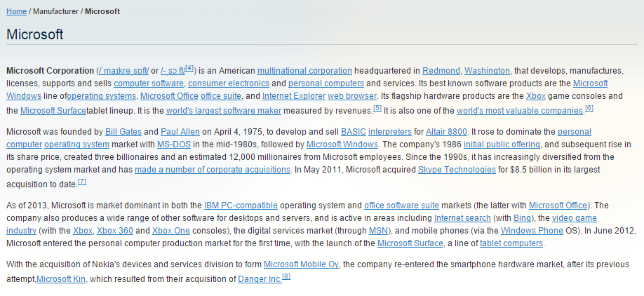The width and height of the screenshot is (644, 296).
Task: Open the world's largest software maker link
Action: click(224, 111)
